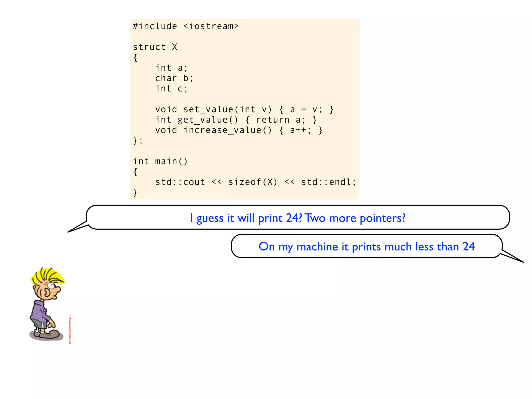Click the 'int main()' line
This screenshot has height=399, width=532.
click(160, 161)
